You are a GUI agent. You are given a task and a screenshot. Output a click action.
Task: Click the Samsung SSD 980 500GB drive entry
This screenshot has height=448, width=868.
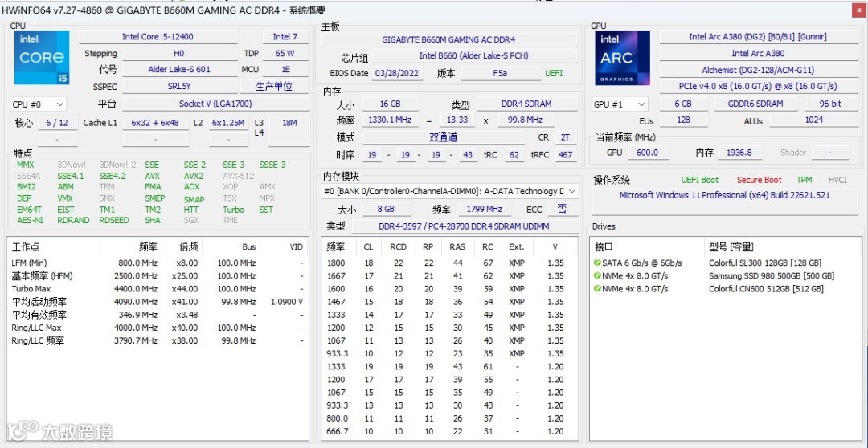coord(771,275)
